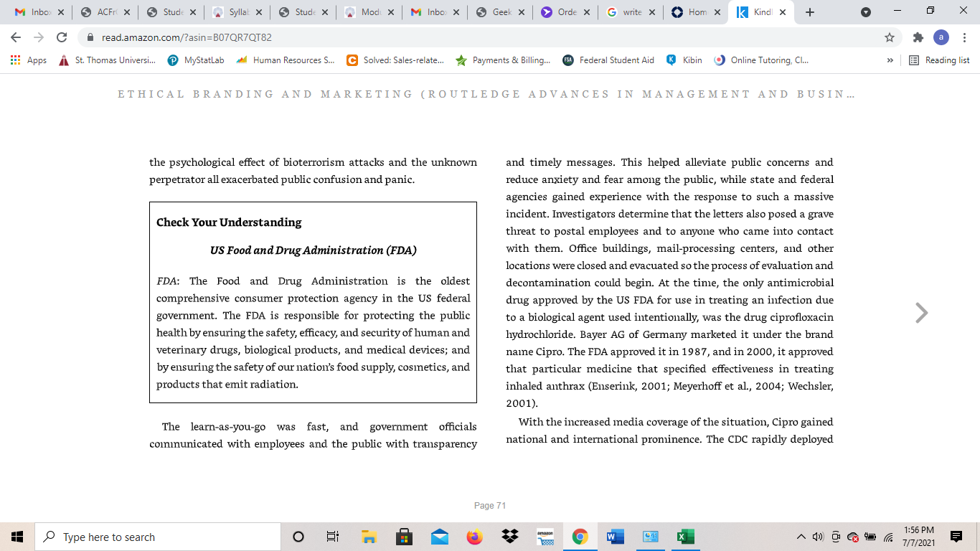Screen dimensions: 980x551
Task: Launch Firefox from the taskbar
Action: coord(475,537)
